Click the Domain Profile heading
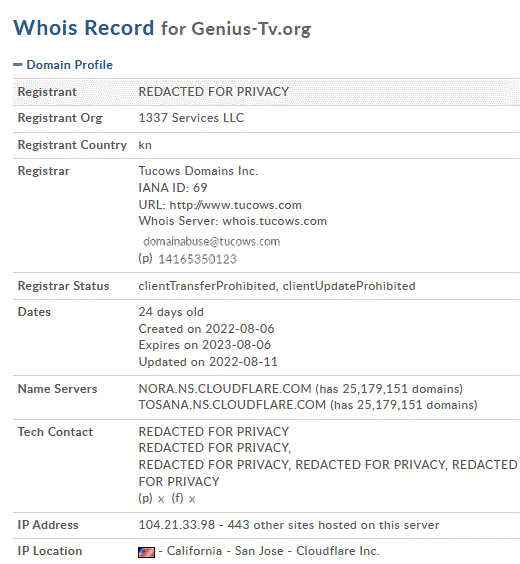 coord(70,65)
